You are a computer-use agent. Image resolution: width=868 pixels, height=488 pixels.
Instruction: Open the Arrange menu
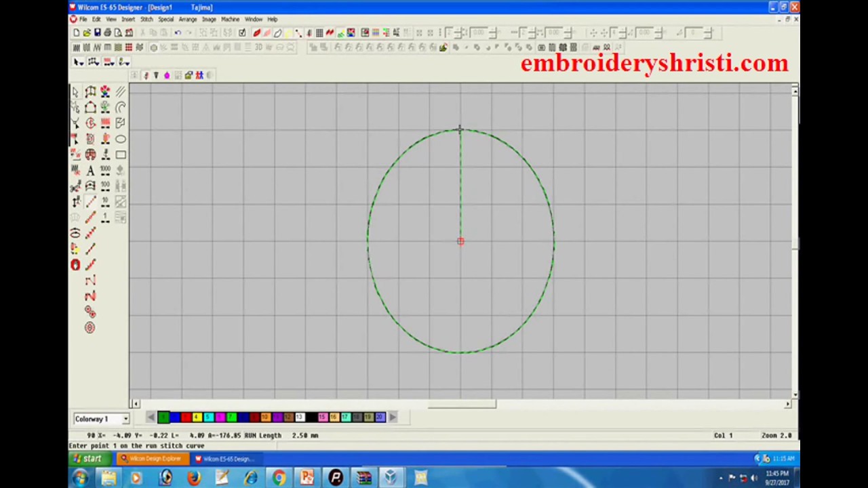pyautogui.click(x=188, y=19)
